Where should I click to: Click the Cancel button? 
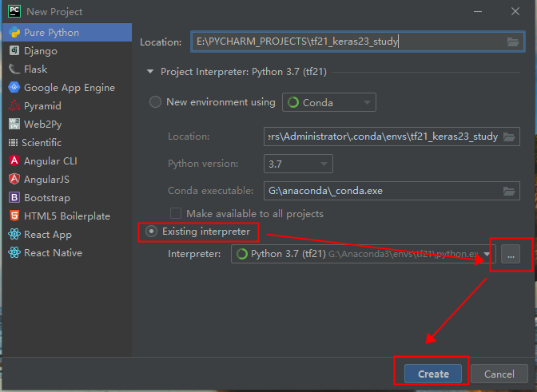[499, 374]
